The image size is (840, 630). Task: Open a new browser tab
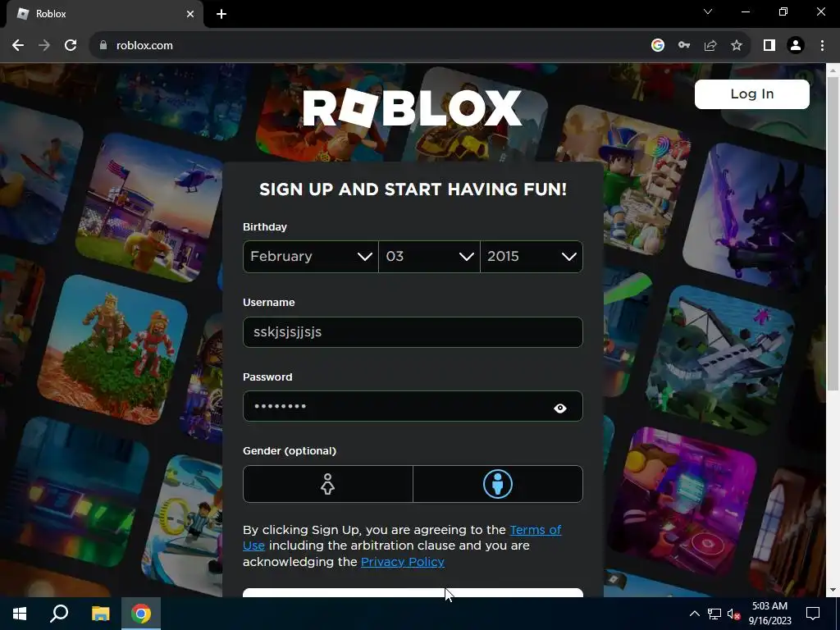coord(221,14)
